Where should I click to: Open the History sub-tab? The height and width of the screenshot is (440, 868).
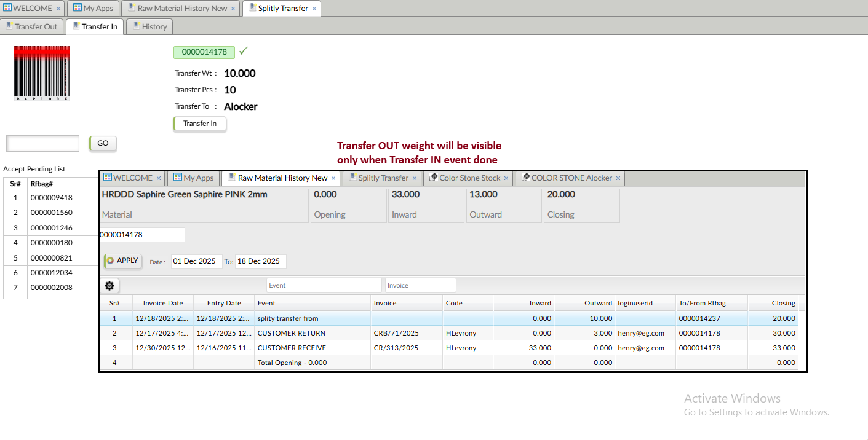[149, 26]
